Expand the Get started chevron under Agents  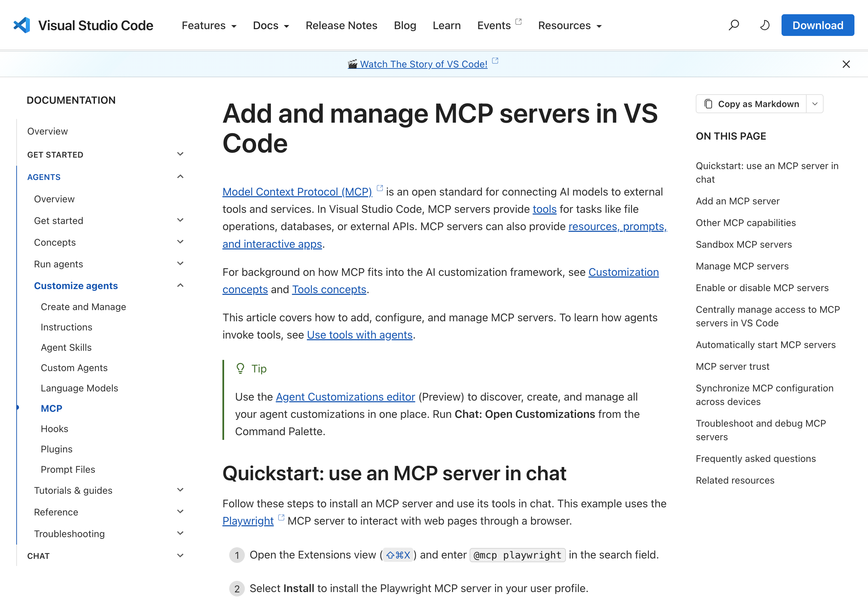[x=180, y=220]
